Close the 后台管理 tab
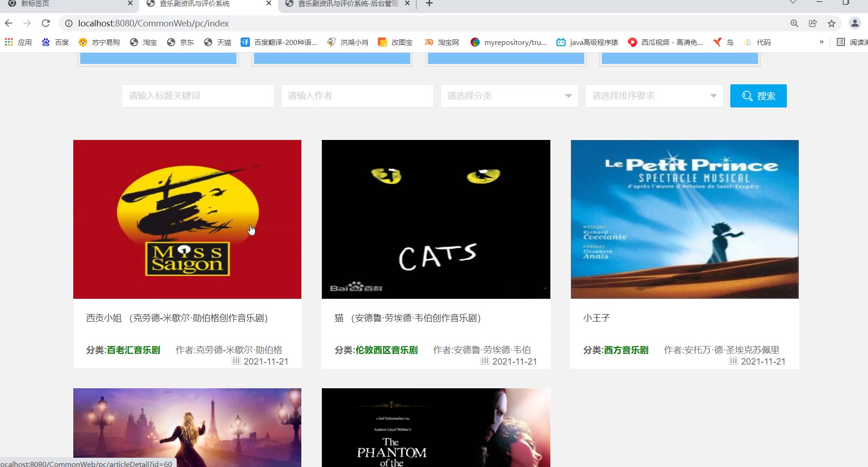Image resolution: width=868 pixels, height=467 pixels. click(407, 3)
